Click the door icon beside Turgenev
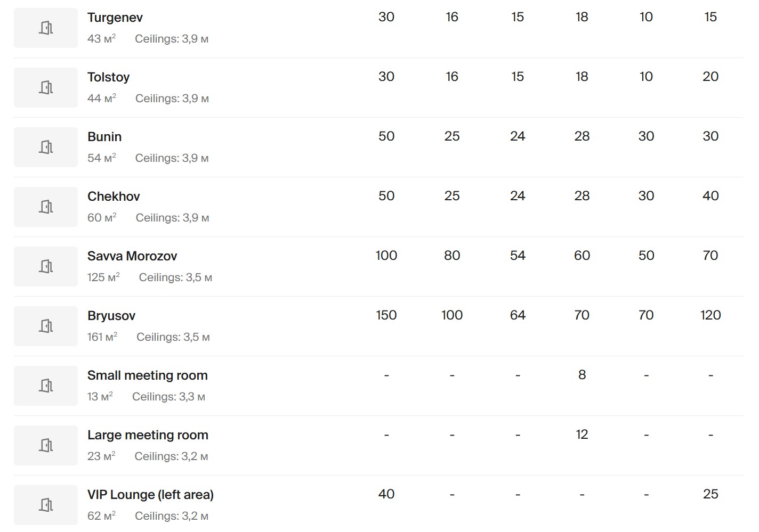 [46, 28]
